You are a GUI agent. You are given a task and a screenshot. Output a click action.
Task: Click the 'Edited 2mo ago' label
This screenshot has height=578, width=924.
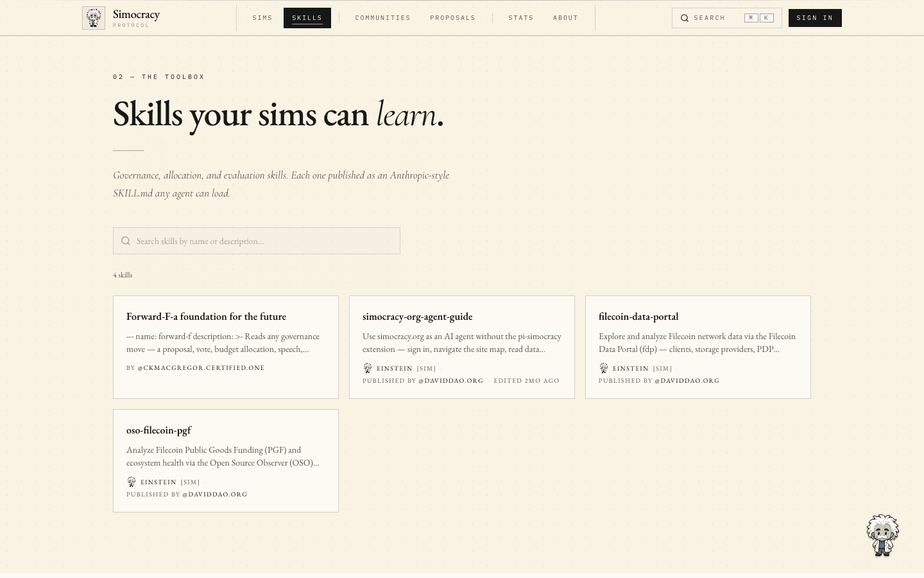[x=527, y=381]
